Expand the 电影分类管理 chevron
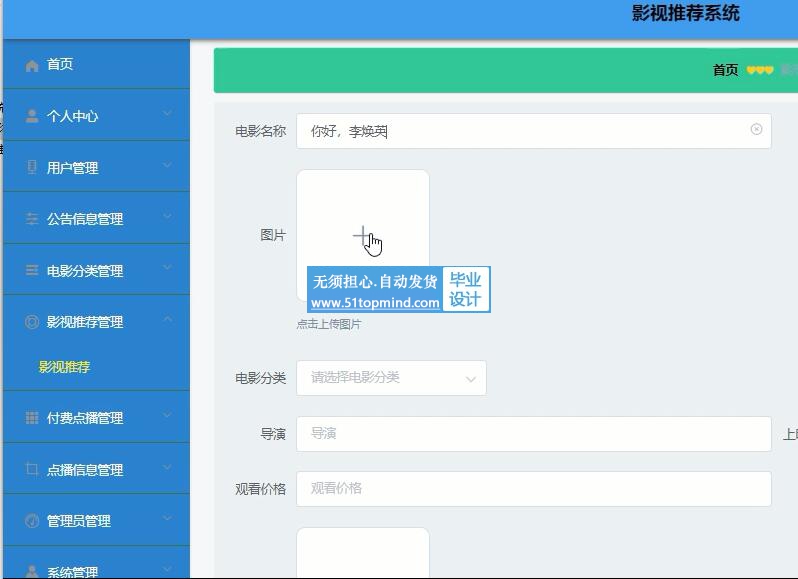Image resolution: width=798 pixels, height=579 pixels. pos(167,268)
